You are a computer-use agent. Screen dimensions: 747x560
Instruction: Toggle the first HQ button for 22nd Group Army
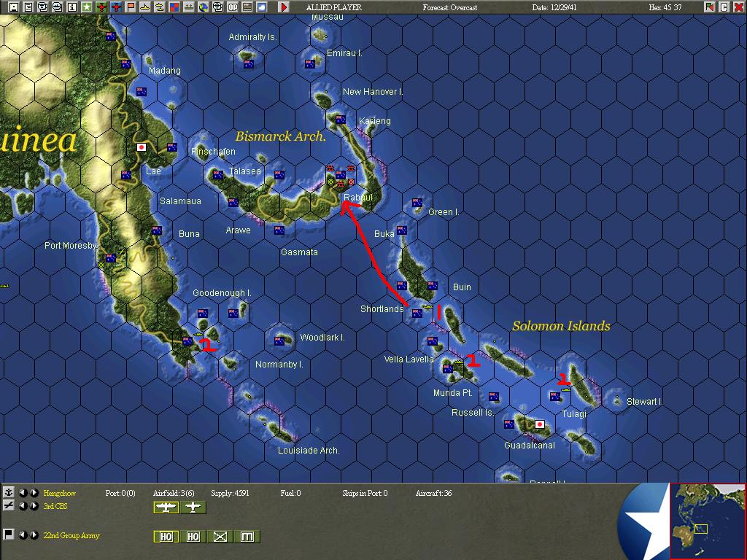pos(166,537)
